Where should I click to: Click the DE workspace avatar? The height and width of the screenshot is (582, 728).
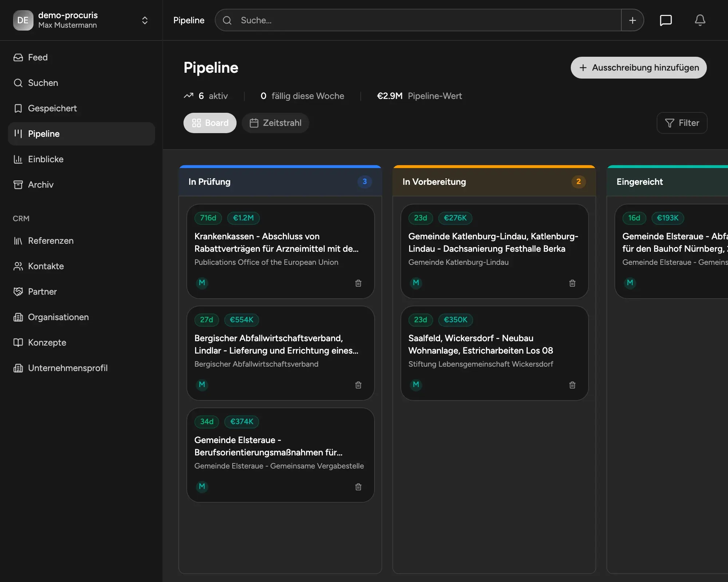pyautogui.click(x=23, y=20)
